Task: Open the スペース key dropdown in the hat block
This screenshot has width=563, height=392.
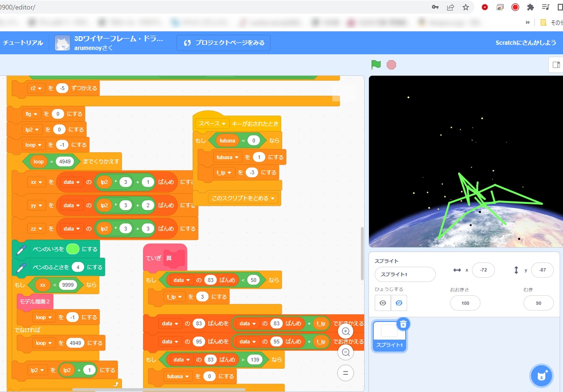Action: [x=212, y=124]
